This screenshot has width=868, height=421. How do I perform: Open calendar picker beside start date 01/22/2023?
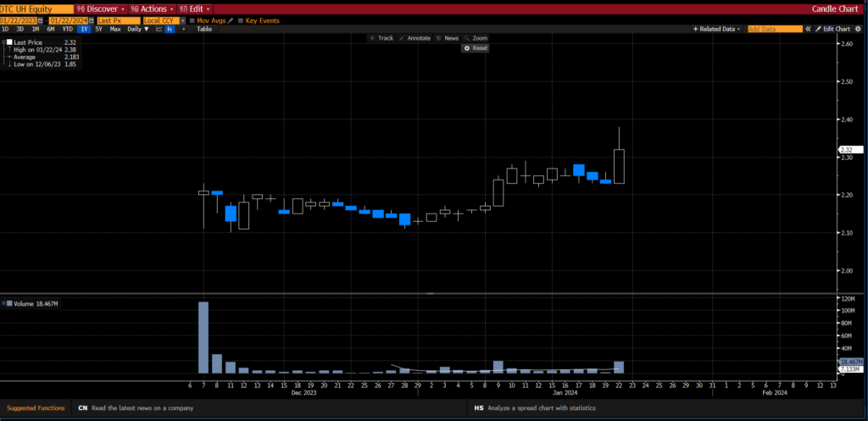point(40,20)
